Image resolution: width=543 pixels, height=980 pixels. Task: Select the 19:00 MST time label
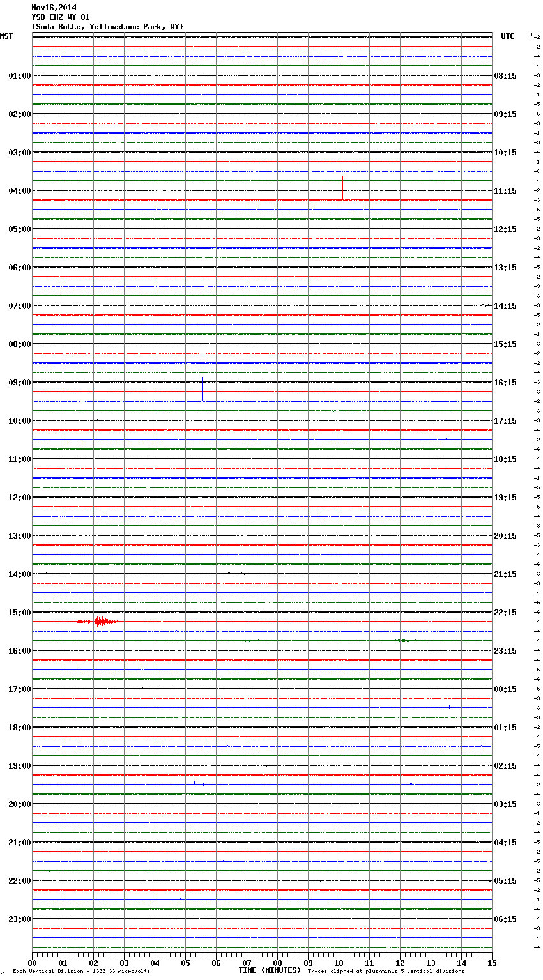click(x=20, y=766)
